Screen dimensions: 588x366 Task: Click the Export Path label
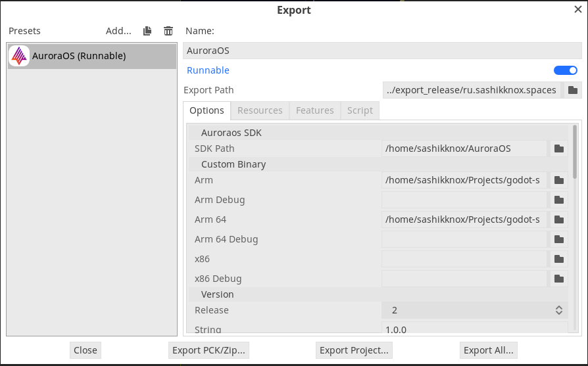208,90
